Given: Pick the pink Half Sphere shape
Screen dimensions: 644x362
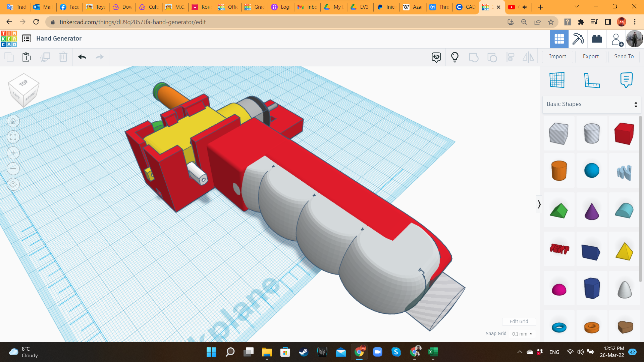Looking at the screenshot, I should [559, 289].
